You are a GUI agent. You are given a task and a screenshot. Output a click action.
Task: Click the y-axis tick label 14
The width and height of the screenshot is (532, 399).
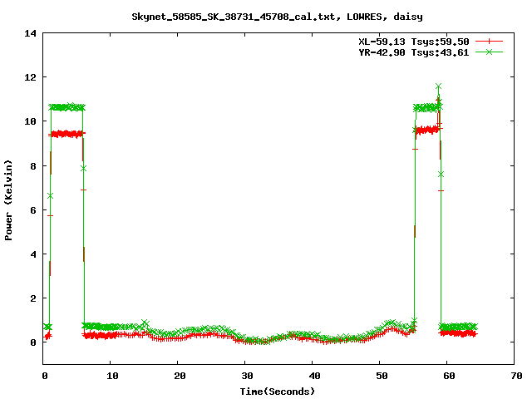(30, 33)
